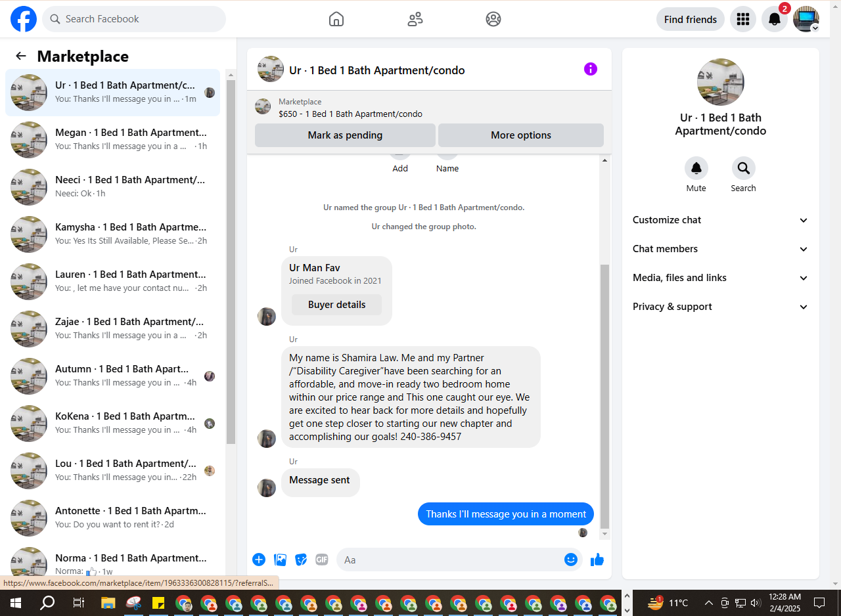
Task: Open the Windows Start menu
Action: [16, 602]
